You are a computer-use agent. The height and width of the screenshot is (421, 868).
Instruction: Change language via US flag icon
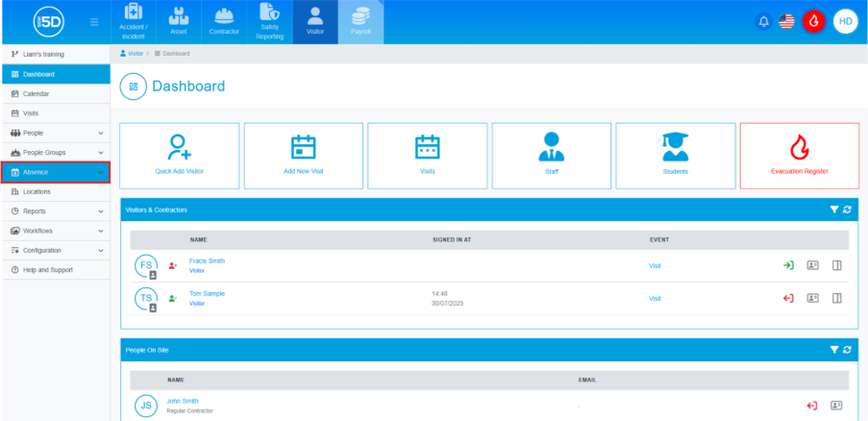(x=786, y=21)
